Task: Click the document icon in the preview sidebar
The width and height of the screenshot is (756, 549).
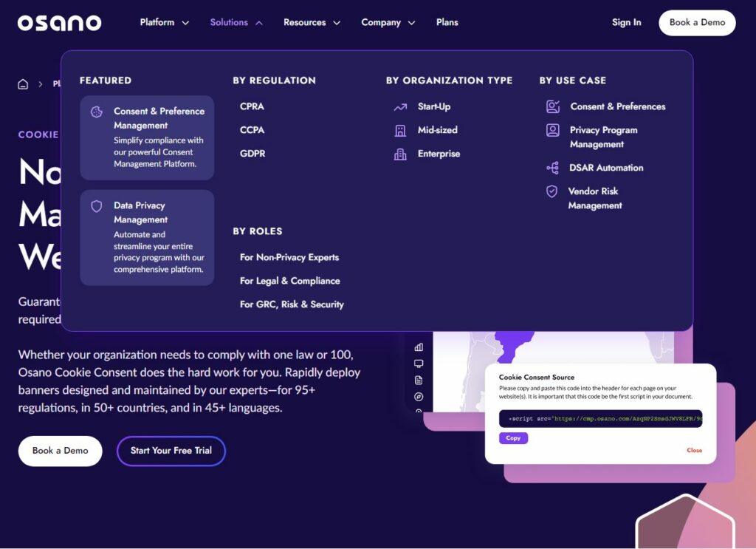Action: [419, 380]
